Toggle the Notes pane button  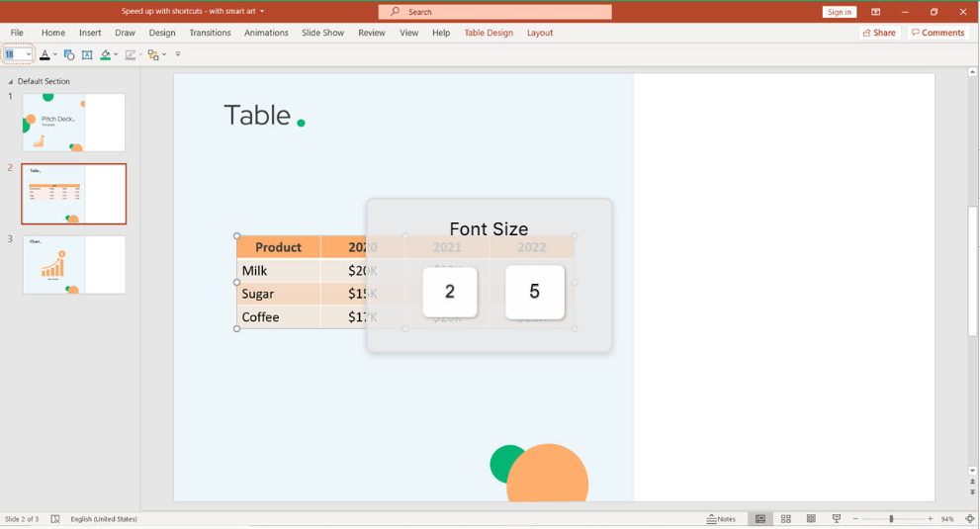click(x=721, y=519)
